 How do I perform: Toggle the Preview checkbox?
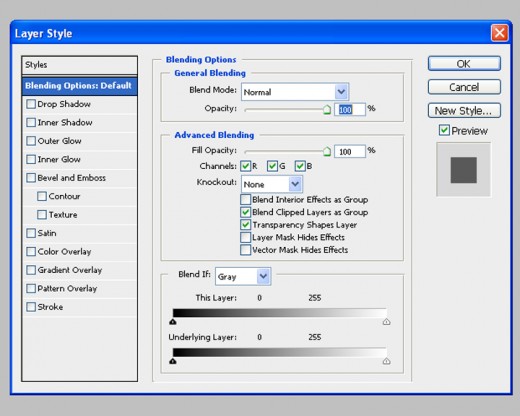(444, 130)
